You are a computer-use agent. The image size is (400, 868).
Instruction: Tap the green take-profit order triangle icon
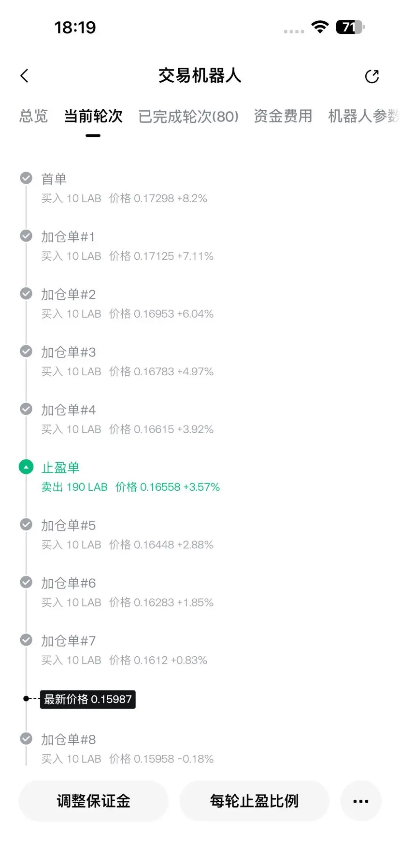click(x=26, y=467)
